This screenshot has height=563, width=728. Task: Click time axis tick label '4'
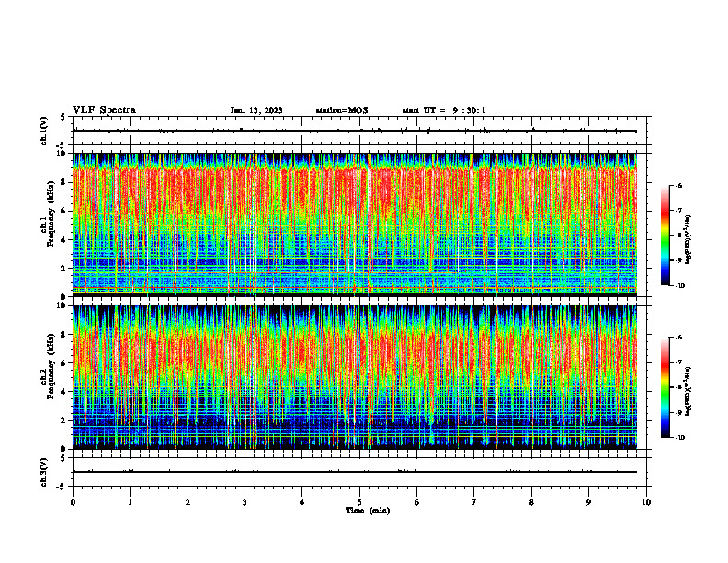coord(302,502)
